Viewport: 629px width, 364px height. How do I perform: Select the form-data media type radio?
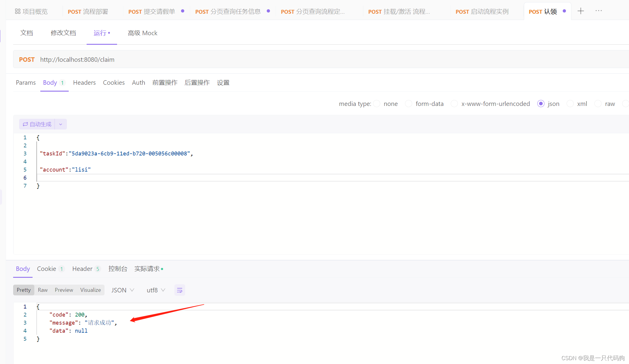pyautogui.click(x=408, y=104)
